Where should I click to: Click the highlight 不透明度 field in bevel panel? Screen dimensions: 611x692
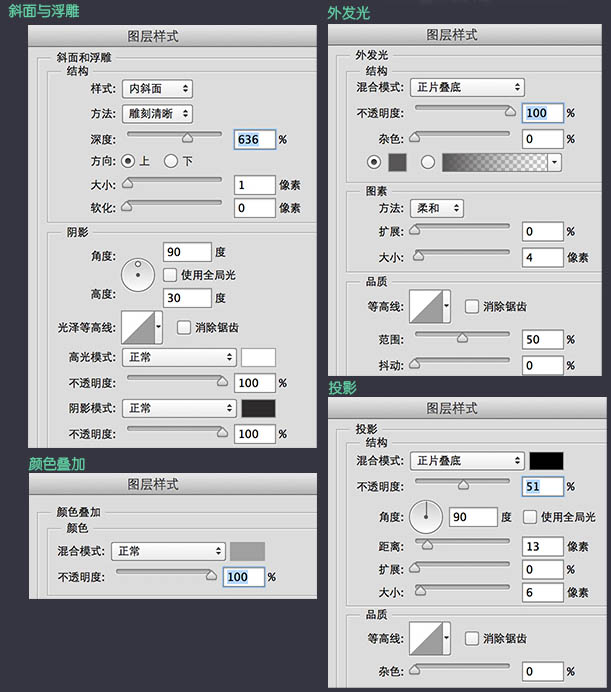pyautogui.click(x=255, y=383)
